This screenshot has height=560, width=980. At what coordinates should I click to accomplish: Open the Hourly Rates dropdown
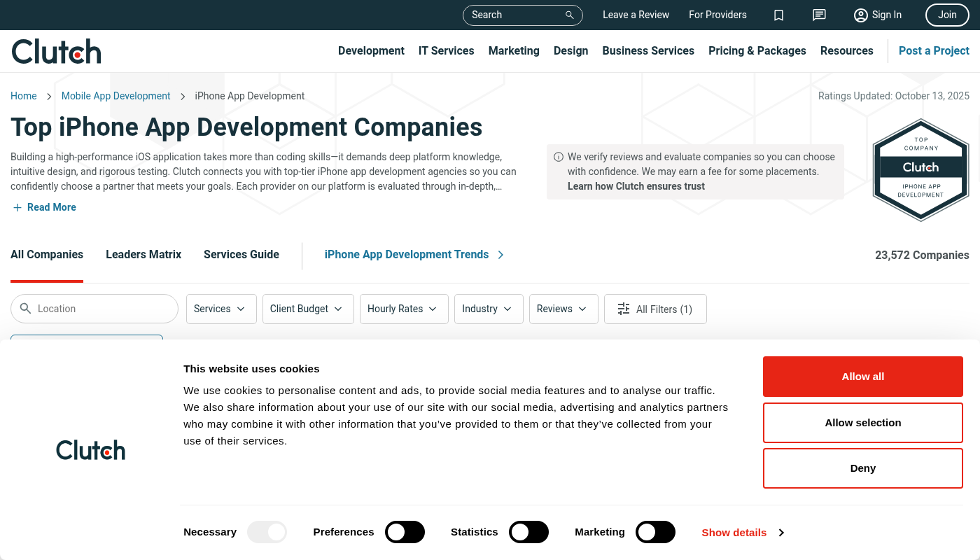pyautogui.click(x=404, y=309)
